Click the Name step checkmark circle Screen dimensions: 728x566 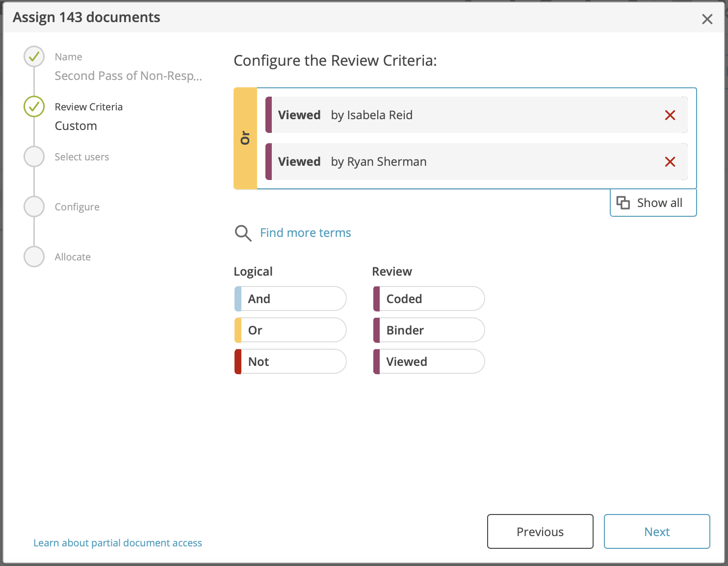(x=34, y=56)
